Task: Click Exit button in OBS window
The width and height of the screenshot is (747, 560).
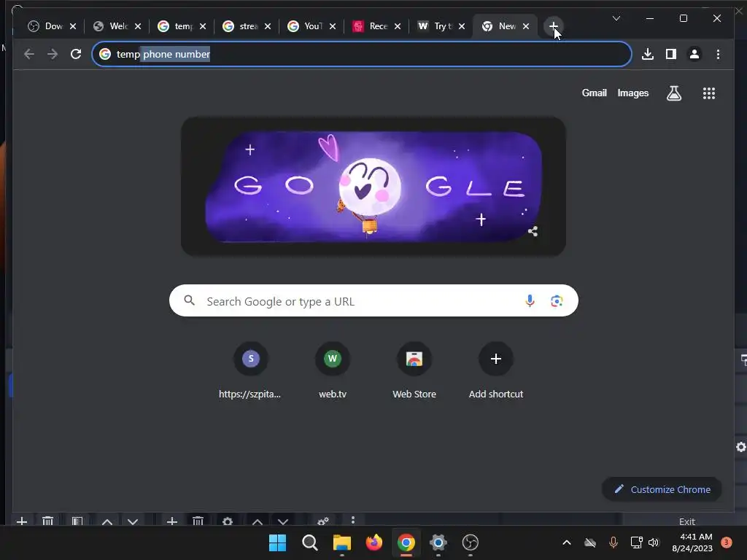Action: (x=686, y=521)
